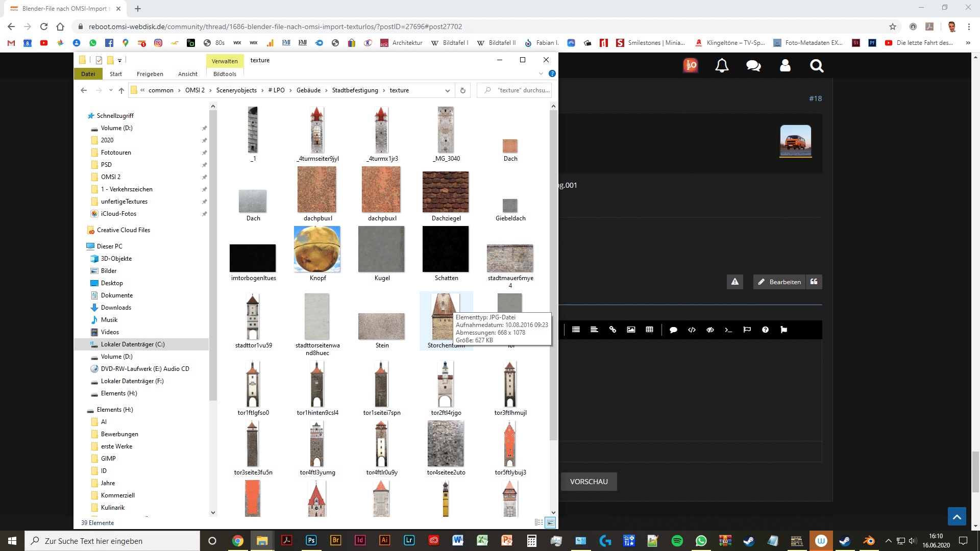Insert a table with the grid icon

click(x=649, y=330)
